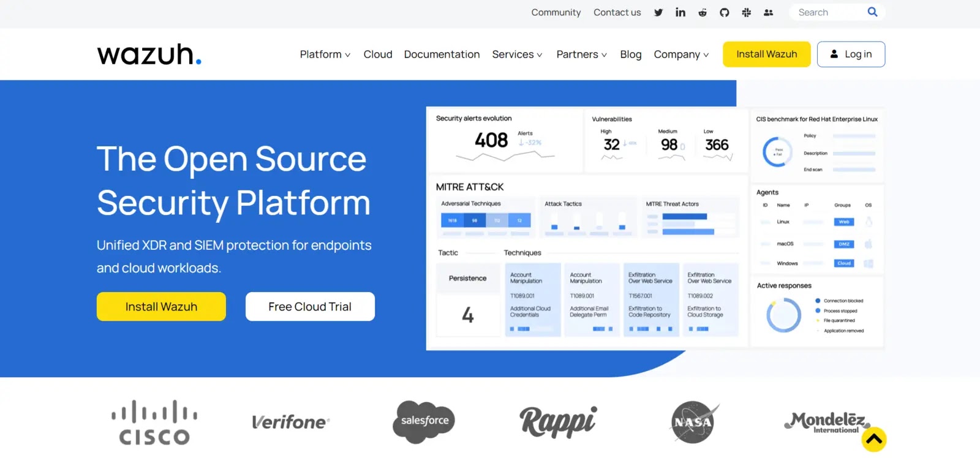Open the Community link in top bar
Image resolution: width=980 pixels, height=458 pixels.
pyautogui.click(x=556, y=12)
